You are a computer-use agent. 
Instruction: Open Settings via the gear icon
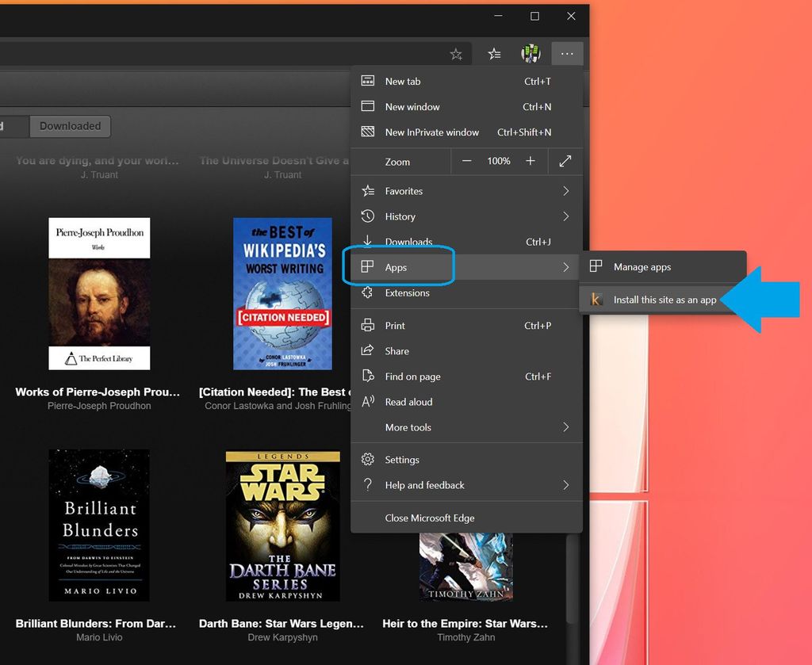click(367, 460)
